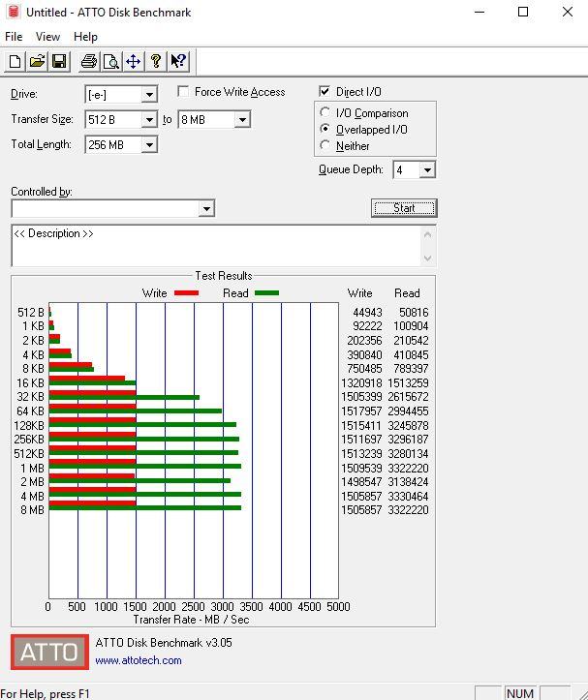This screenshot has height=700, width=588.
Task: Click the Transfer Rate - MB / Sec label
Action: tap(191, 620)
